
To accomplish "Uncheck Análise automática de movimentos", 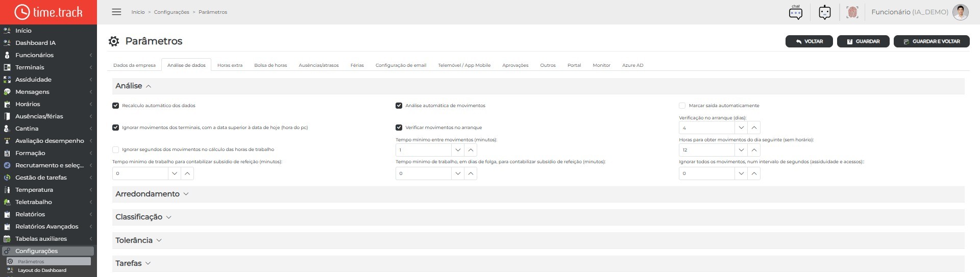I will tap(399, 106).
